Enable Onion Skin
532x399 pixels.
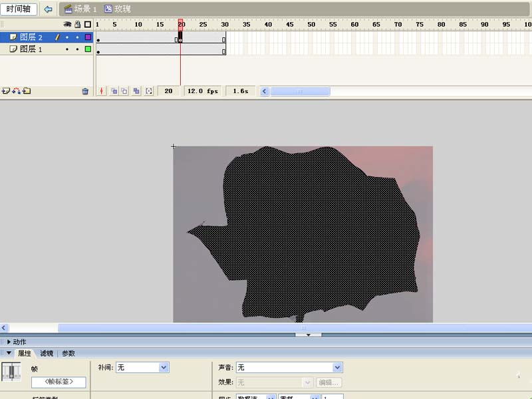[x=114, y=91]
